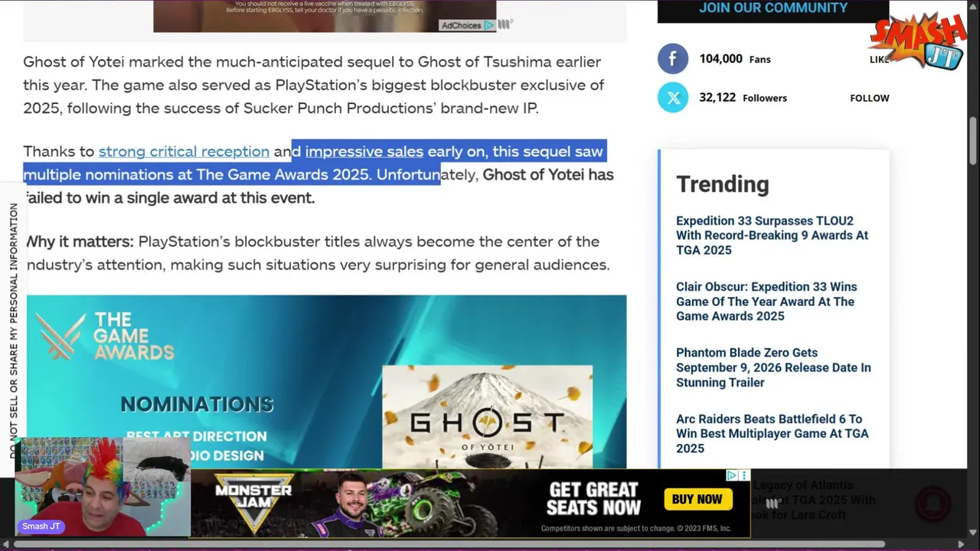Click the Smash JT channel logo
Image resolution: width=980 pixels, height=551 pixels.
918,41
